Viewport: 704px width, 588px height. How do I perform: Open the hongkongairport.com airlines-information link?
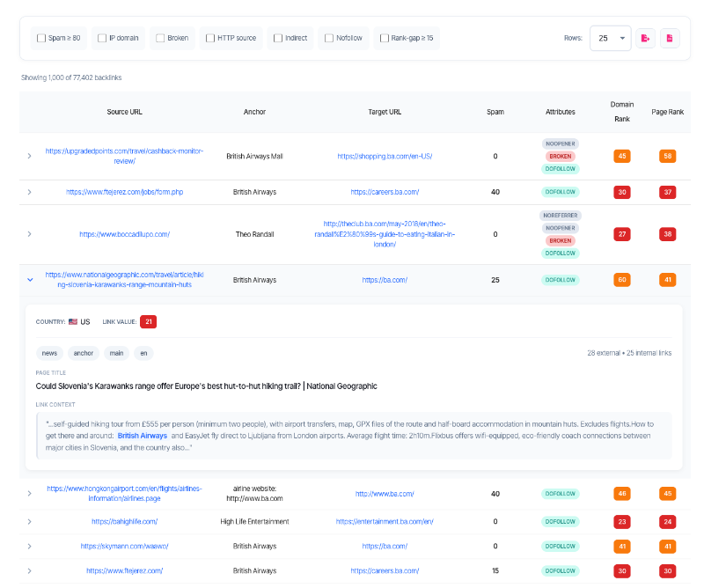click(x=124, y=493)
